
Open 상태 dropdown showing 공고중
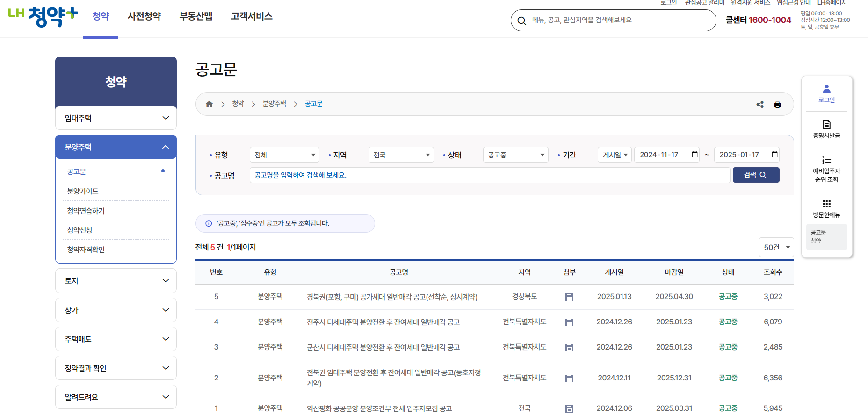pyautogui.click(x=515, y=155)
